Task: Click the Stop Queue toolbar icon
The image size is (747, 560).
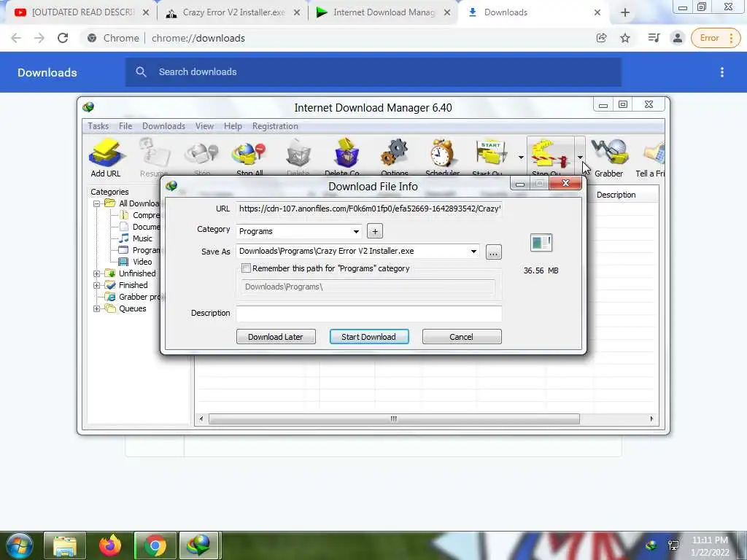Action: (x=549, y=157)
